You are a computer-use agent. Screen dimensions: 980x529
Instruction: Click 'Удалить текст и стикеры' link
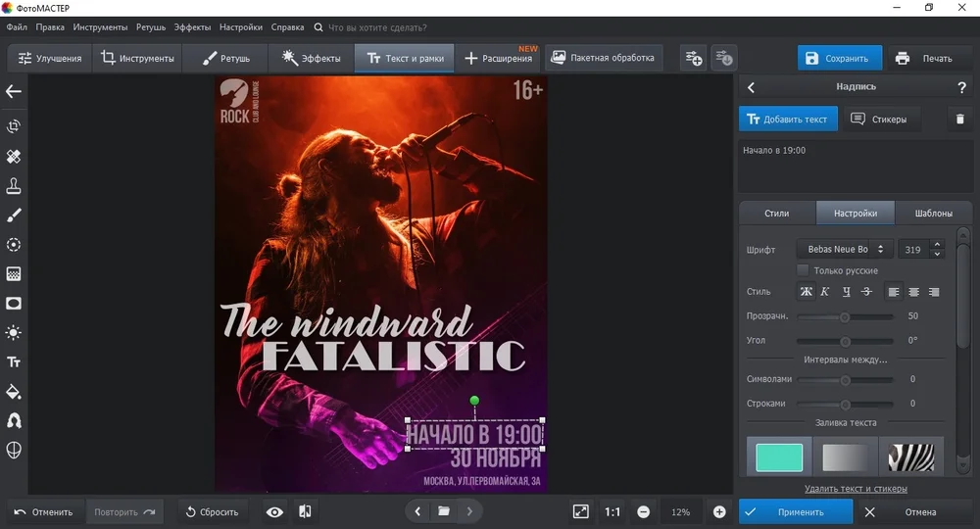point(856,488)
